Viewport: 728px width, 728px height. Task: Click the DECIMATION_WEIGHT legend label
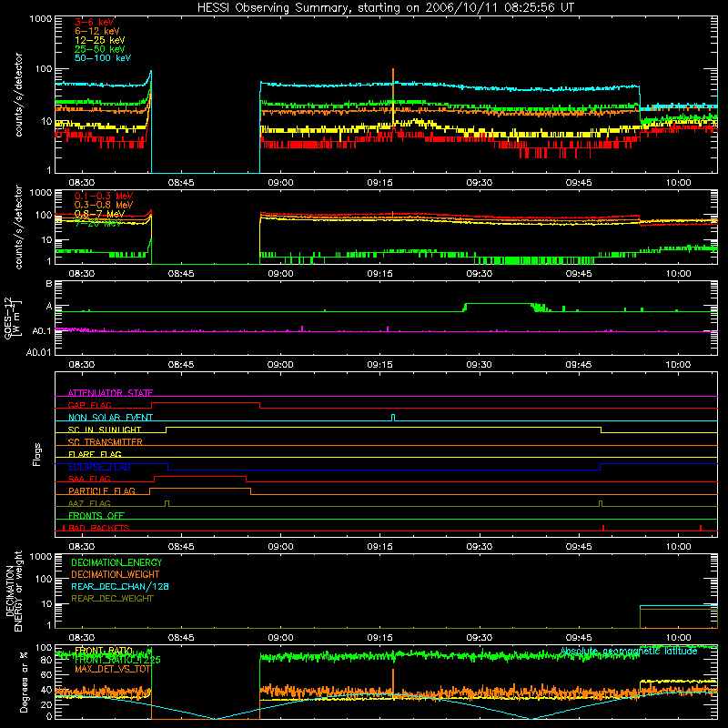[116, 574]
